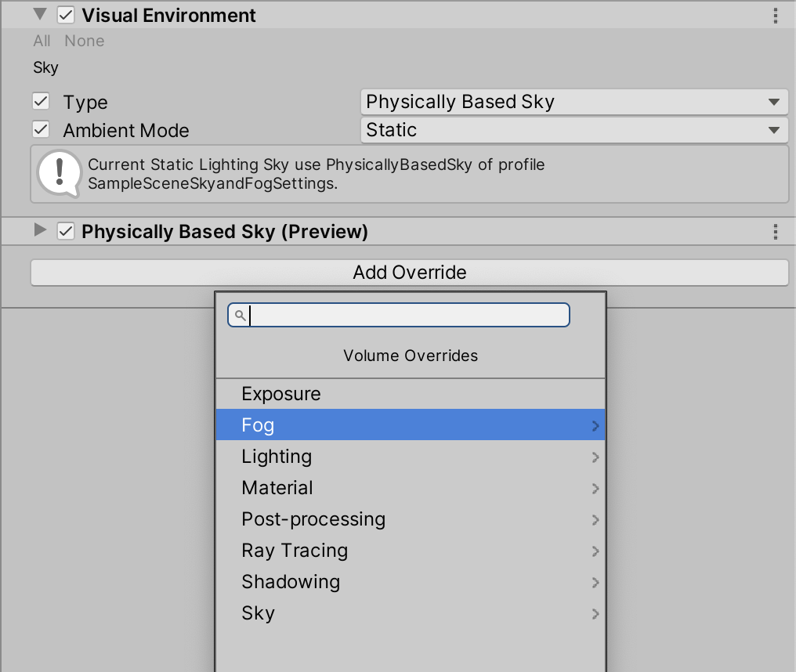Uncheck the Ambient Mode override
This screenshot has width=796, height=672.
[x=41, y=130]
